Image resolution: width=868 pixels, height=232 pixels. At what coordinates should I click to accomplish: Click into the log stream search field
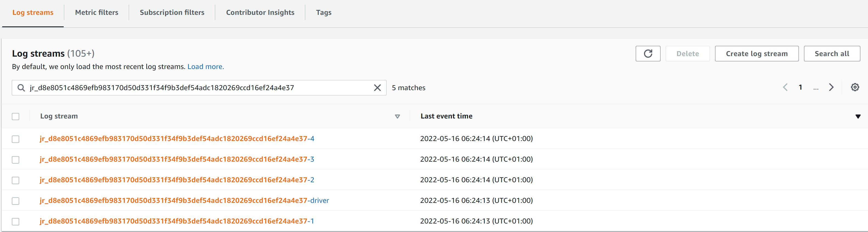199,88
